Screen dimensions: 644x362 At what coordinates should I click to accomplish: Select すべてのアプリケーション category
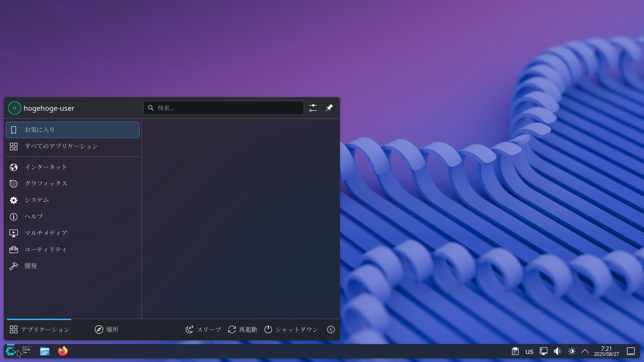[x=73, y=146]
